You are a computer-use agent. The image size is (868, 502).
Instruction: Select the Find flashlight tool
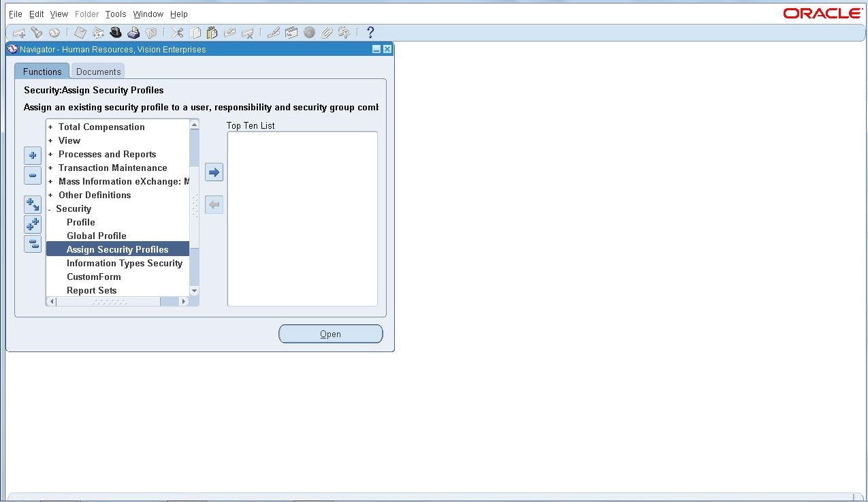pos(36,32)
